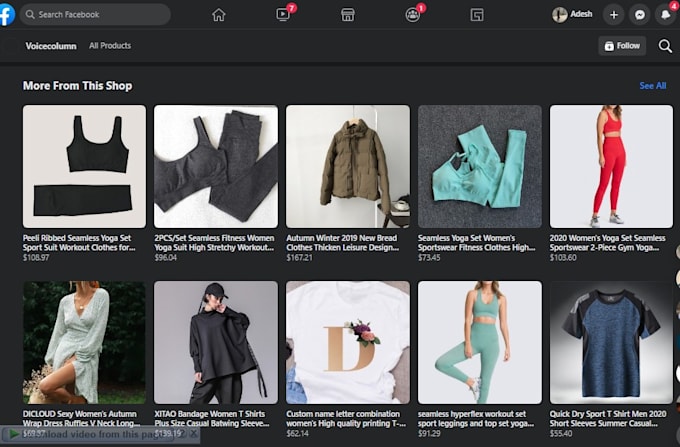
Task: Open the teal Seamless Yoga Set image
Action: point(480,166)
